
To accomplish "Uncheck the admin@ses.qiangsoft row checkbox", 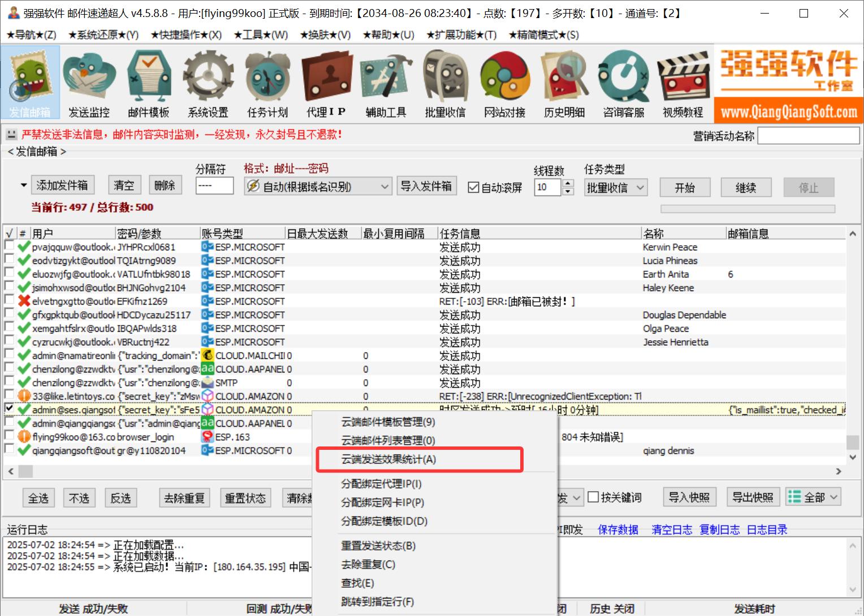I will tap(9, 408).
